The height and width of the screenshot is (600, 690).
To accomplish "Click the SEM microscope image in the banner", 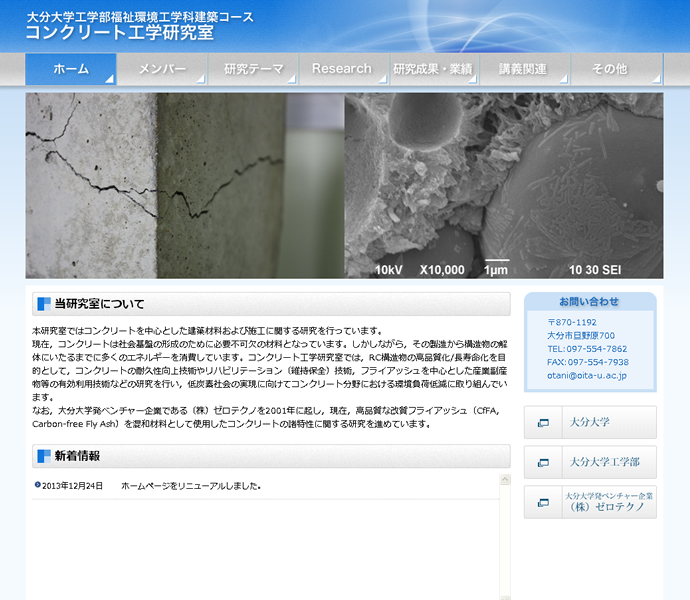I will point(504,185).
